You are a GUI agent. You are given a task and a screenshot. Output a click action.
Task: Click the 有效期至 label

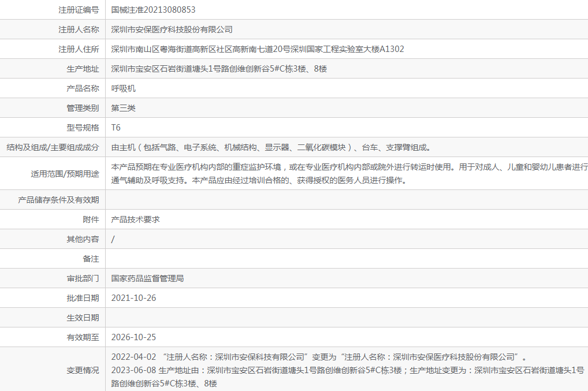click(83, 337)
